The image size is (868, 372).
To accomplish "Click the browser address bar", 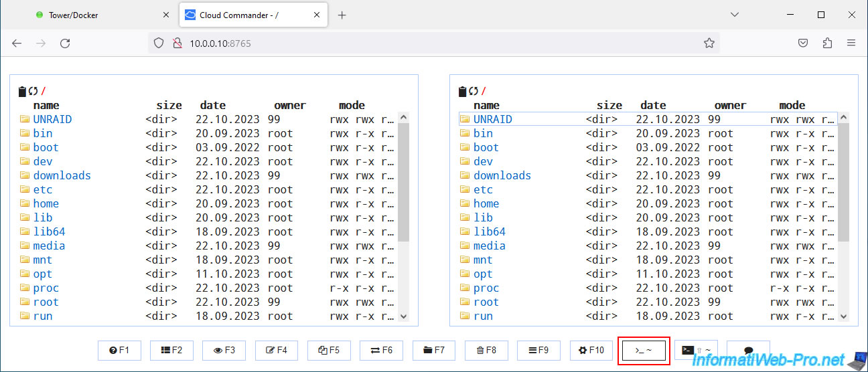I will [x=429, y=43].
